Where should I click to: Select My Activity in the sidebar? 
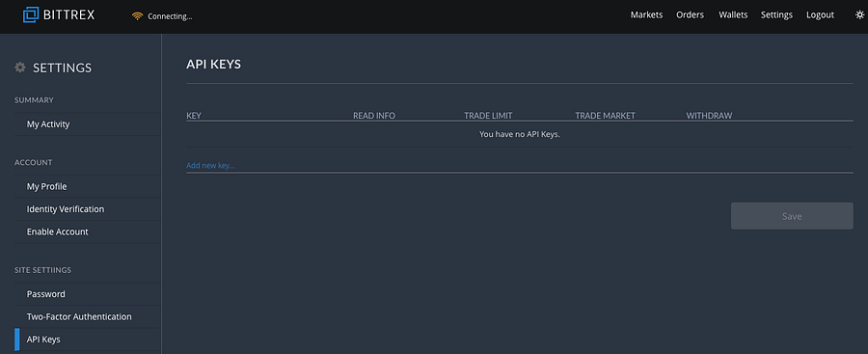(88, 124)
